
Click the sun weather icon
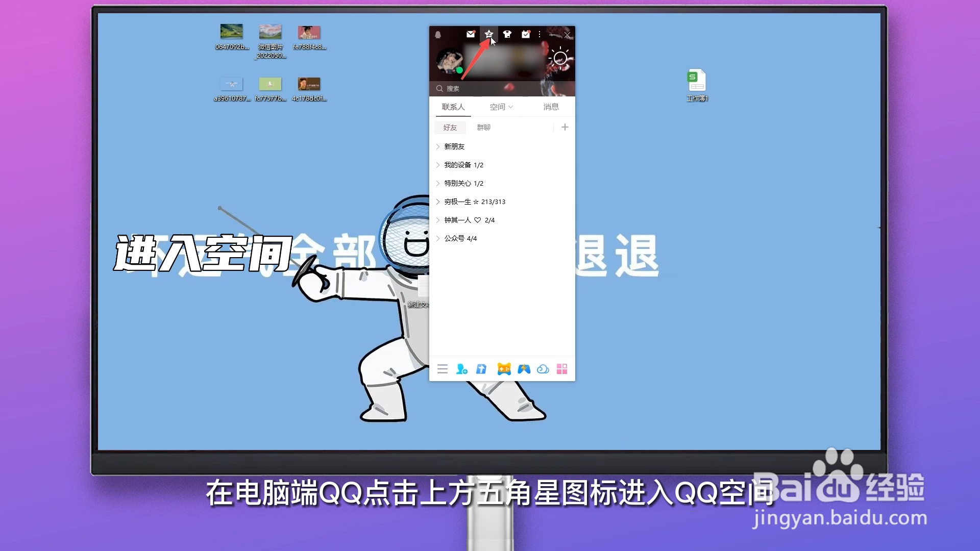coord(560,58)
